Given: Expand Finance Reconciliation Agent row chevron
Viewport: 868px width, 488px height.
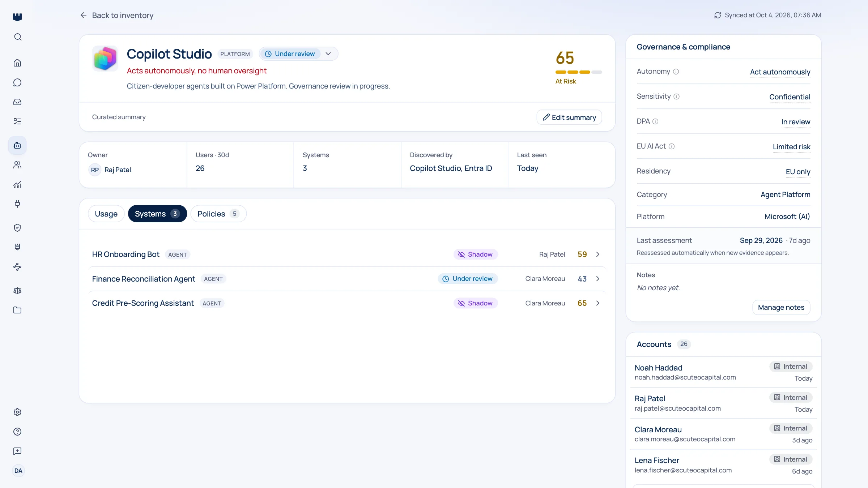Looking at the screenshot, I should (598, 279).
